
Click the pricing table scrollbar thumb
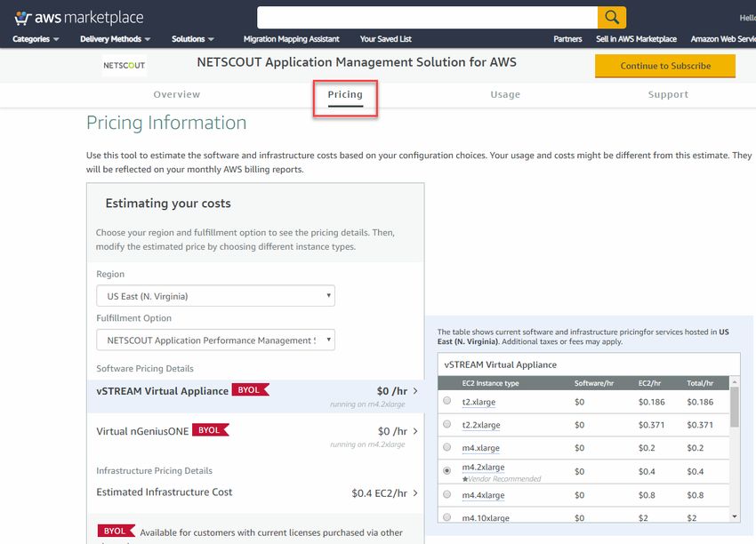[735, 407]
